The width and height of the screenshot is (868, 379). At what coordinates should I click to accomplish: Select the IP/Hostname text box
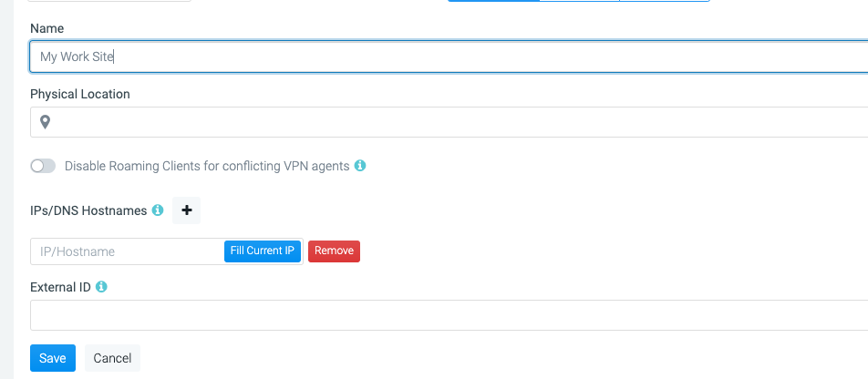click(x=128, y=251)
